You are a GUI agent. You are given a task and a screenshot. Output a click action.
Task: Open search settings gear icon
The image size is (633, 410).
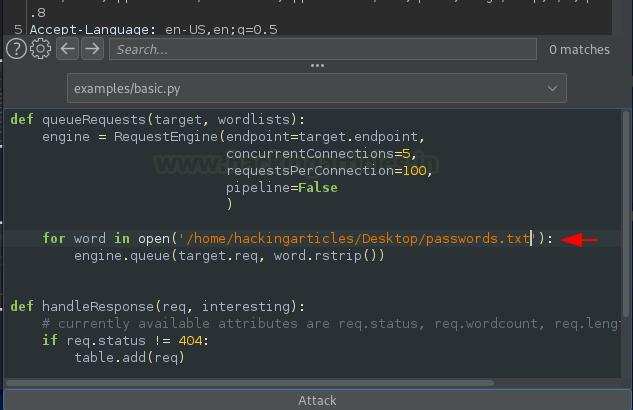40,49
